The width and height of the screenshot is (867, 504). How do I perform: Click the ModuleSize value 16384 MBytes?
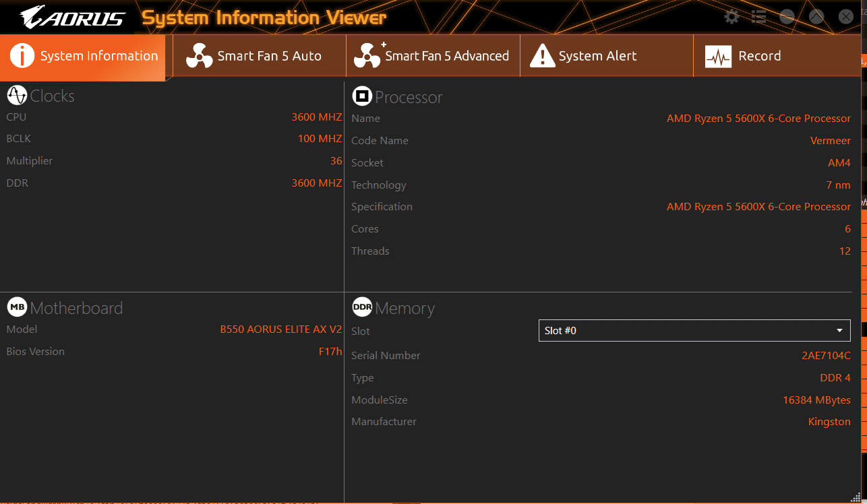(816, 400)
